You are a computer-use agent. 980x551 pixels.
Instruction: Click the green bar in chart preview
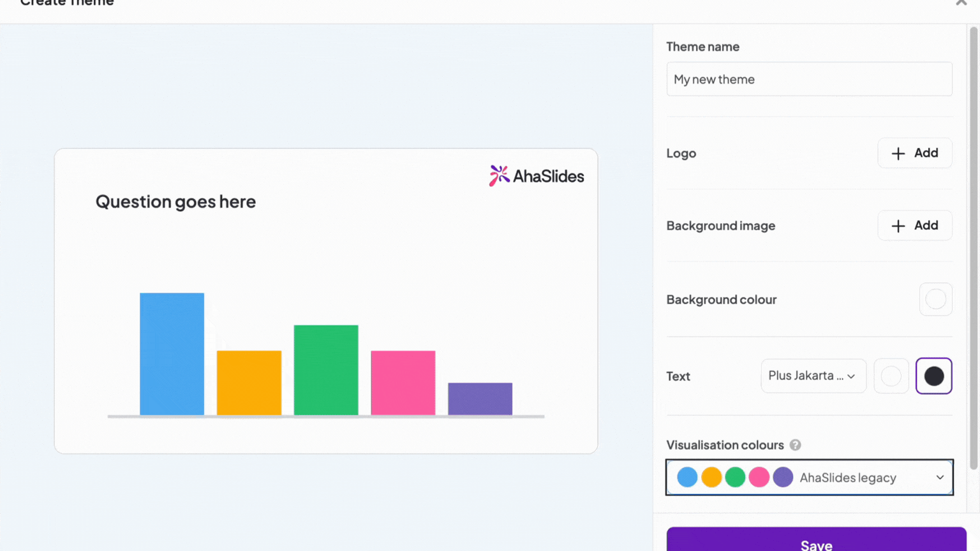pyautogui.click(x=326, y=370)
